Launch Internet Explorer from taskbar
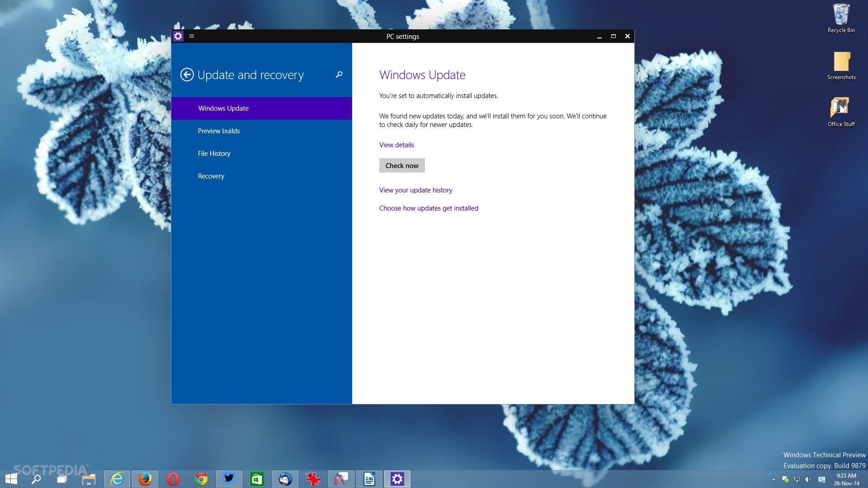 point(117,479)
